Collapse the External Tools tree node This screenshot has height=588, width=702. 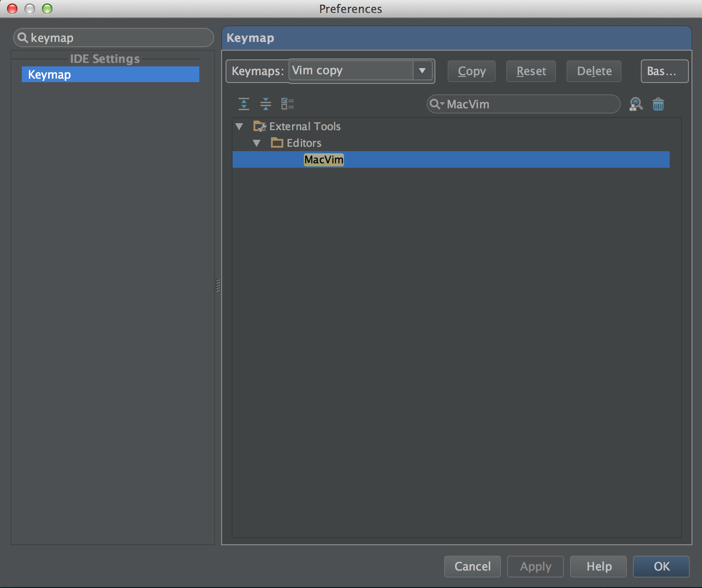point(239,127)
